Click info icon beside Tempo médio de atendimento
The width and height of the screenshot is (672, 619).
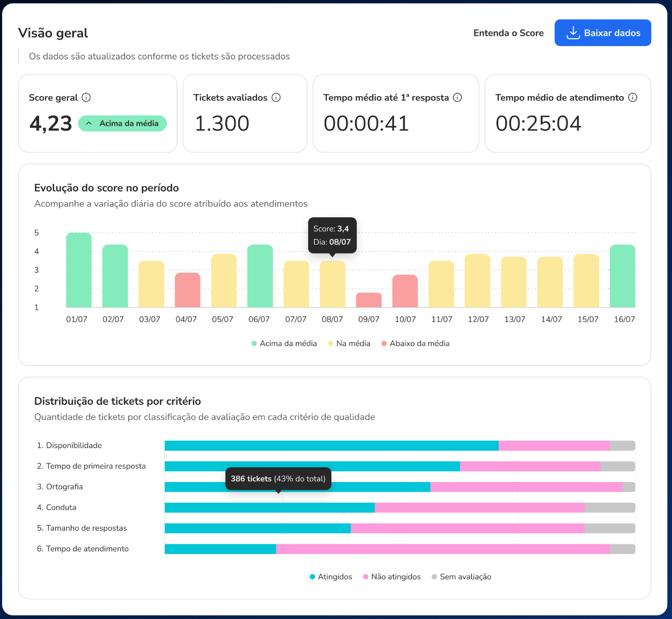point(632,97)
